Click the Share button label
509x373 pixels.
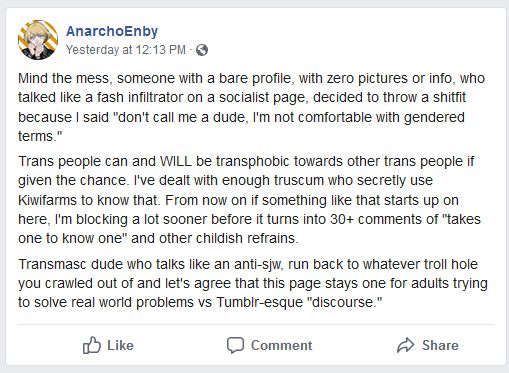tap(440, 345)
